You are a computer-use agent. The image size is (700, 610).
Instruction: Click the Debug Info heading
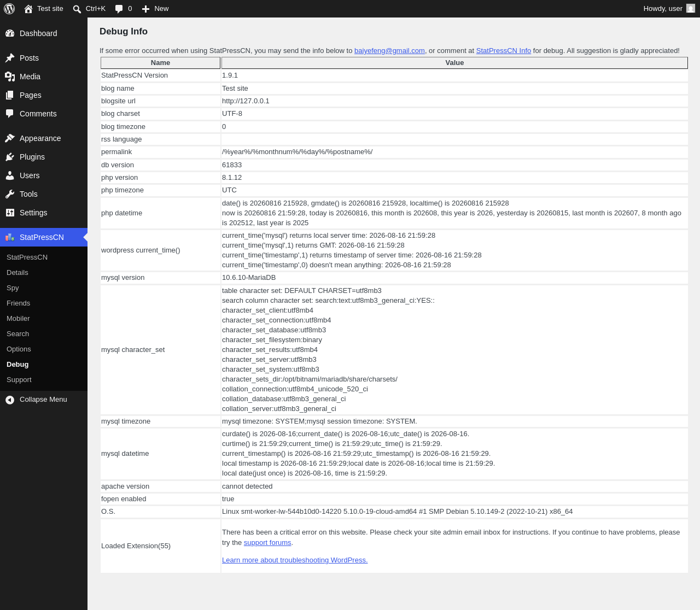pos(124,32)
